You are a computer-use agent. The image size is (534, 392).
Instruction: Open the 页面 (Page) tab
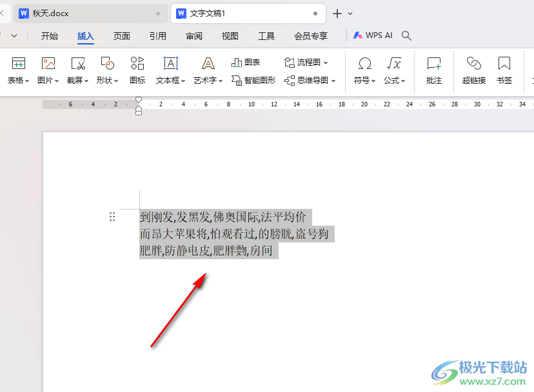(122, 36)
